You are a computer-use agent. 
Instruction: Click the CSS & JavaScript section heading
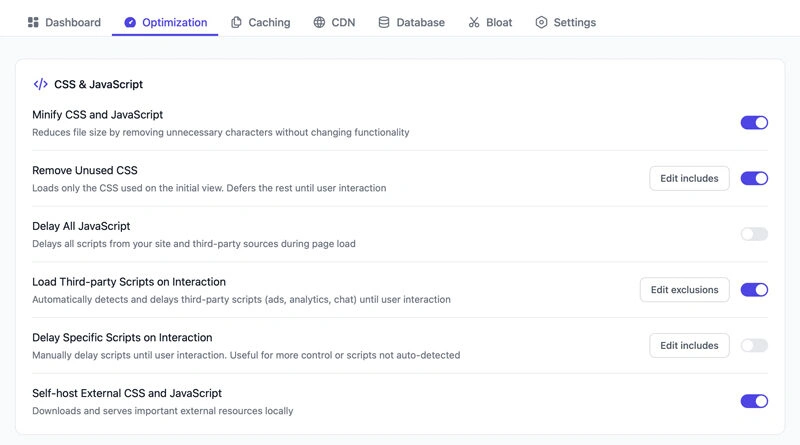tap(98, 84)
